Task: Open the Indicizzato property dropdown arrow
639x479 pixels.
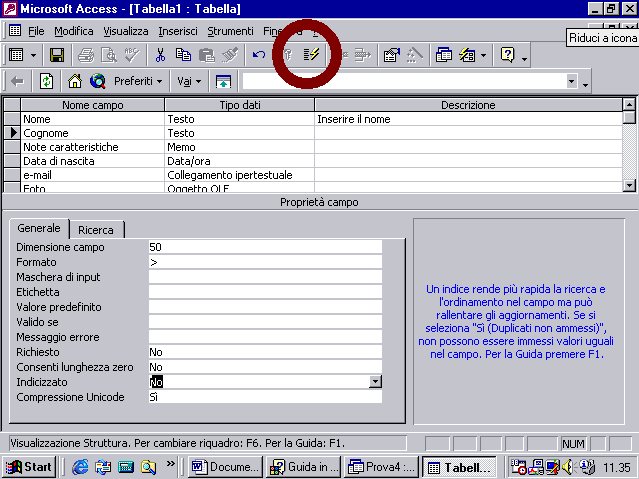Action: (x=375, y=382)
